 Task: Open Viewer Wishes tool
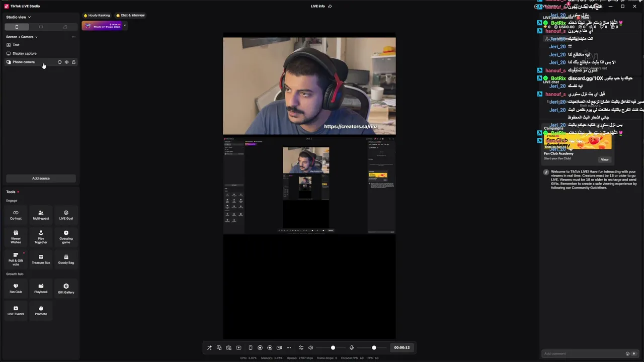pos(16,237)
